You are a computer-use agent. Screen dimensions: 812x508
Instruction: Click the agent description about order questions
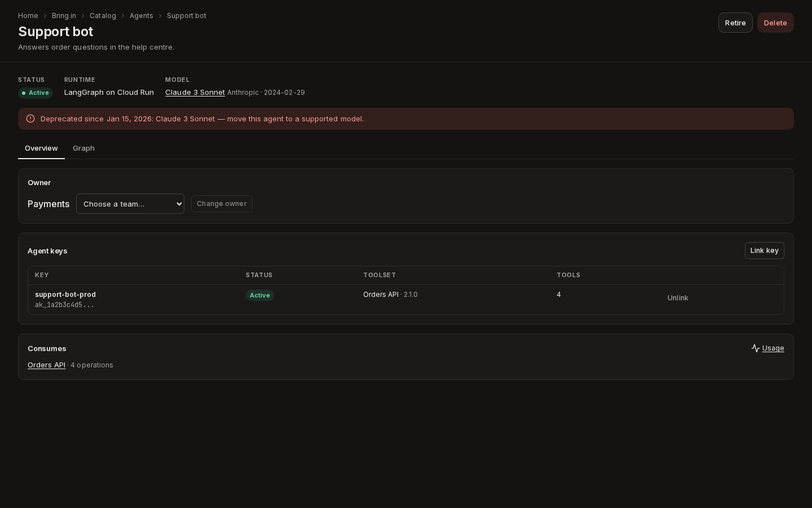pos(96,47)
